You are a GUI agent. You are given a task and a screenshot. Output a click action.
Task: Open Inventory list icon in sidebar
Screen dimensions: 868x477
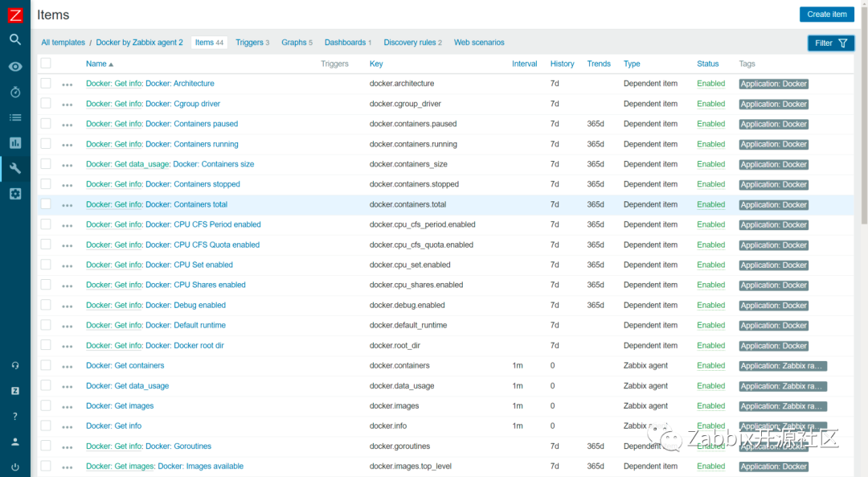tap(15, 117)
